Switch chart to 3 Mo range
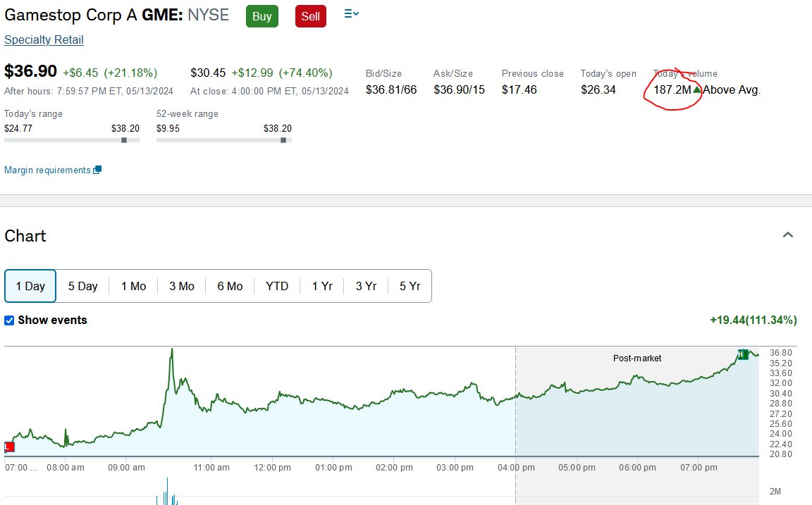This screenshot has height=505, width=812. (182, 286)
